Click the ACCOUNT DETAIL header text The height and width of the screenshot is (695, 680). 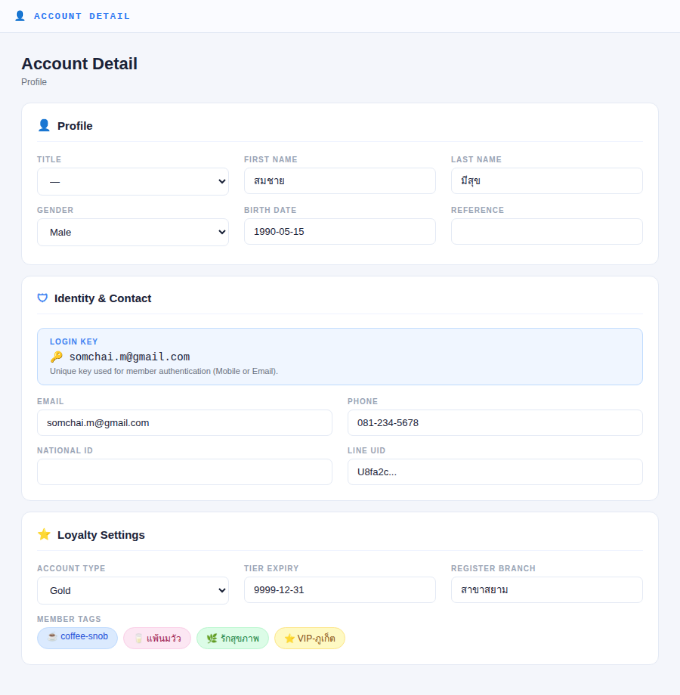pyautogui.click(x=82, y=16)
